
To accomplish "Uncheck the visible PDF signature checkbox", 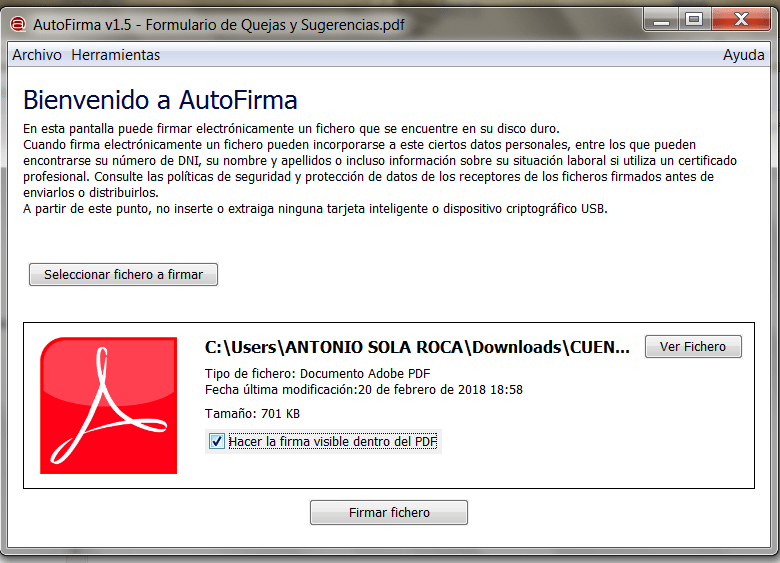I will (217, 441).
